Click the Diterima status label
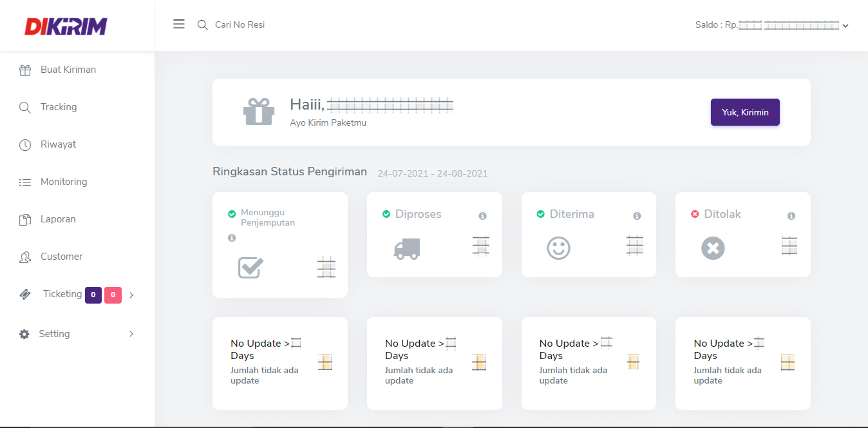Screen dimensions: 868x428 571,214
